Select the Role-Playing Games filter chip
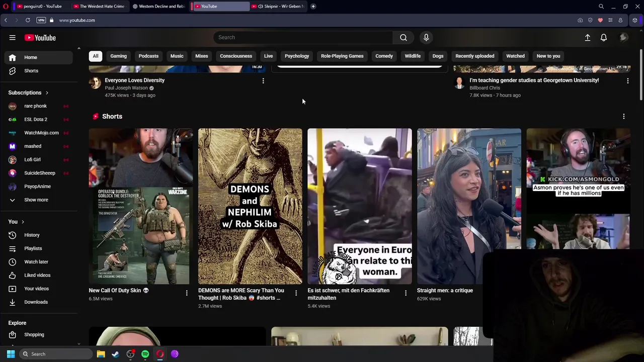 click(342, 56)
